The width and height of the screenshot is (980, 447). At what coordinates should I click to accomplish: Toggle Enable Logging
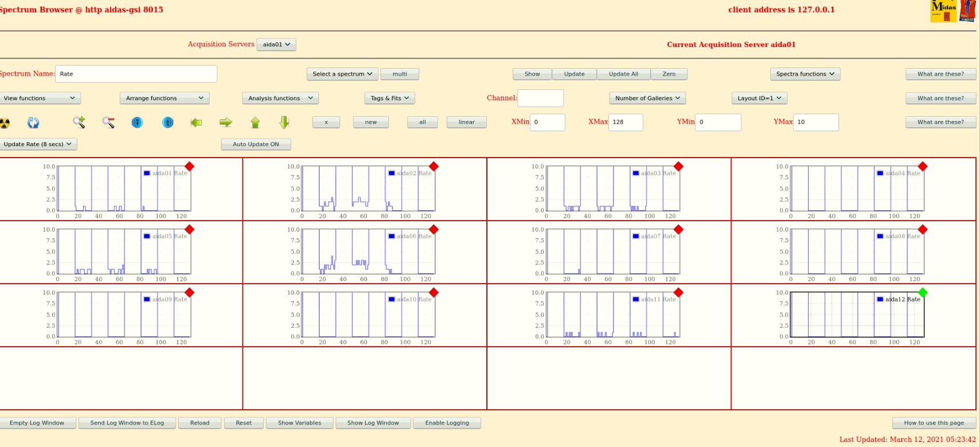coord(447,423)
